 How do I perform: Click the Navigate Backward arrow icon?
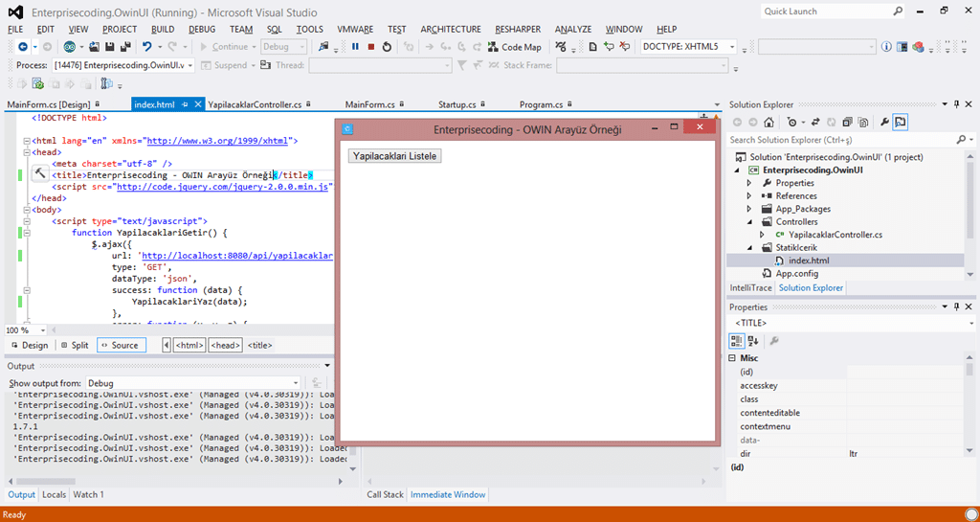tap(23, 47)
